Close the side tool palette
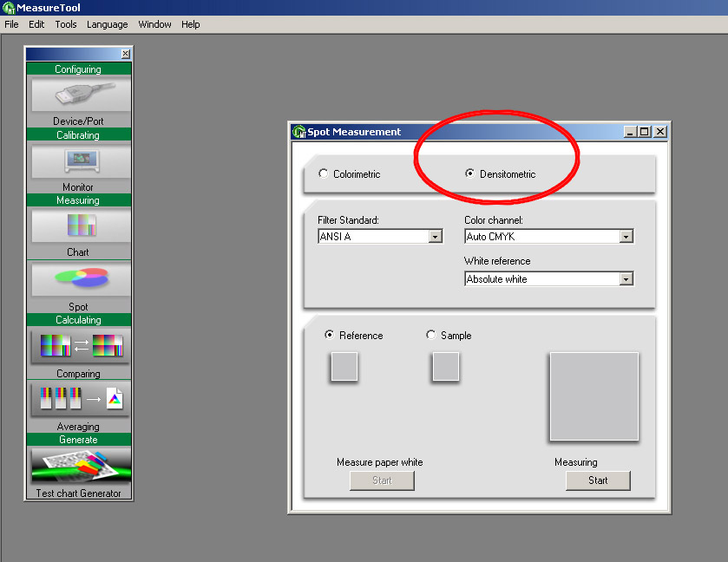 point(125,54)
